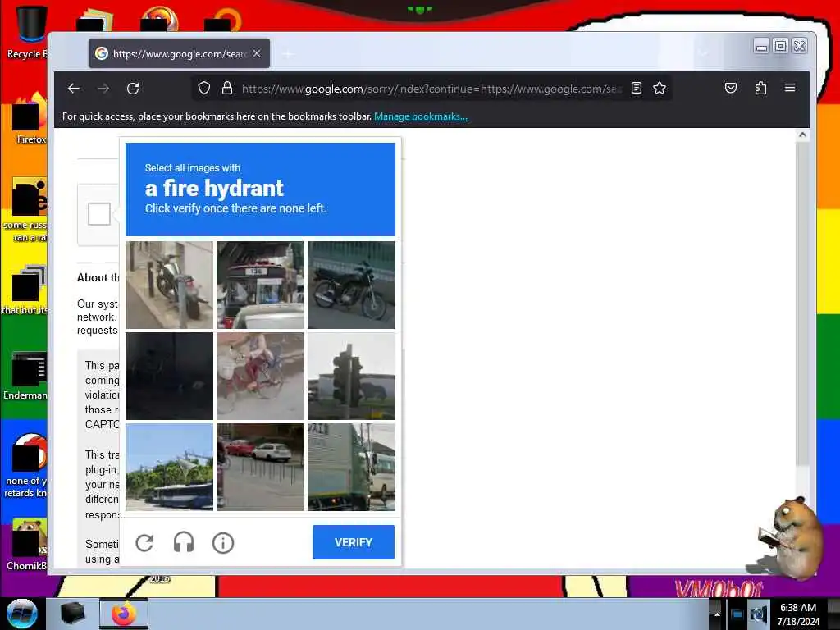Show hidden system tray icons
The width and height of the screenshot is (840, 630).
tap(717, 614)
